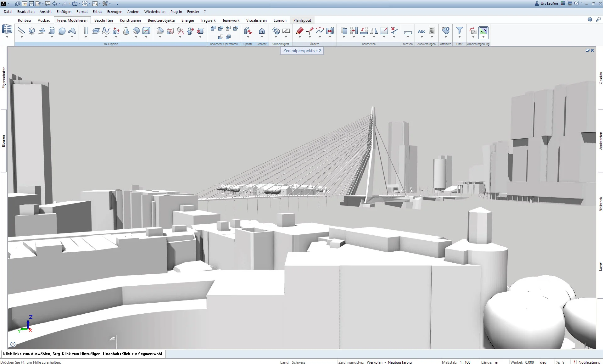Expand the dropdown under the copy tool
The width and height of the screenshot is (603, 364).
coord(344,37)
